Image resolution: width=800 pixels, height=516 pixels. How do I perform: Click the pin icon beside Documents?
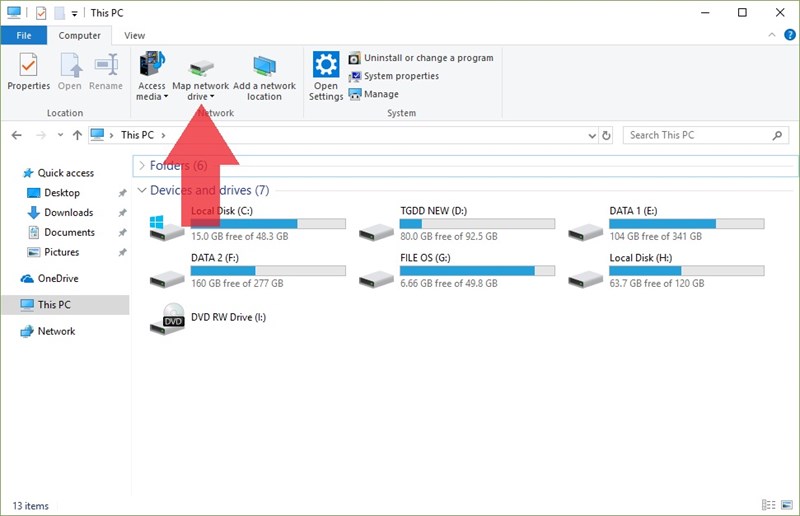122,233
